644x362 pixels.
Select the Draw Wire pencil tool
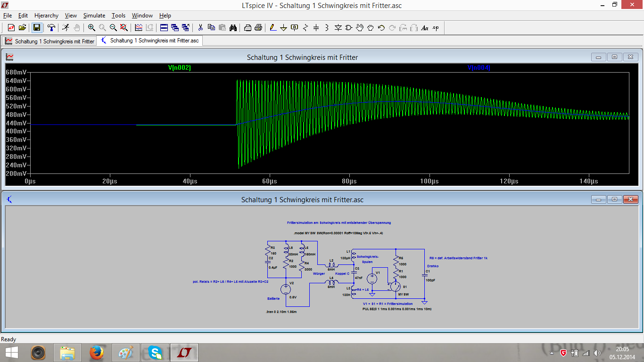[273, 28]
